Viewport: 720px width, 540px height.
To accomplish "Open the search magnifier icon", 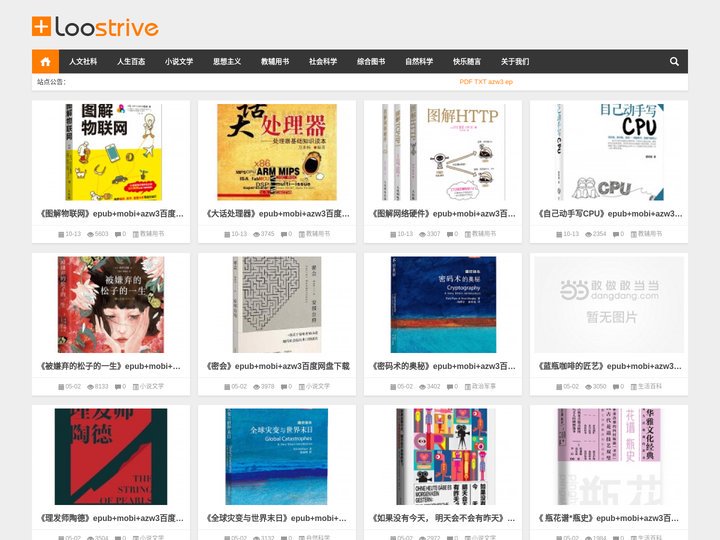I will click(674, 62).
